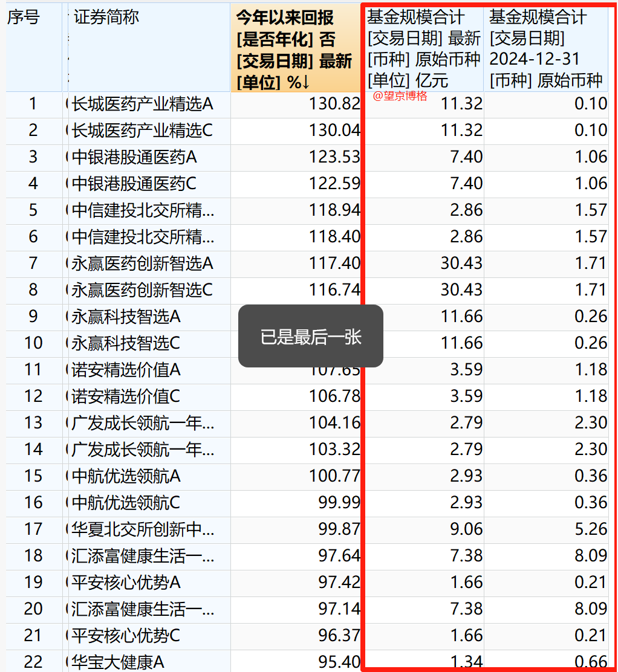The height and width of the screenshot is (672, 618).
Task: Click 2024-12-31 size 0.10 for 长城医药产业精选C
Action: (x=591, y=131)
